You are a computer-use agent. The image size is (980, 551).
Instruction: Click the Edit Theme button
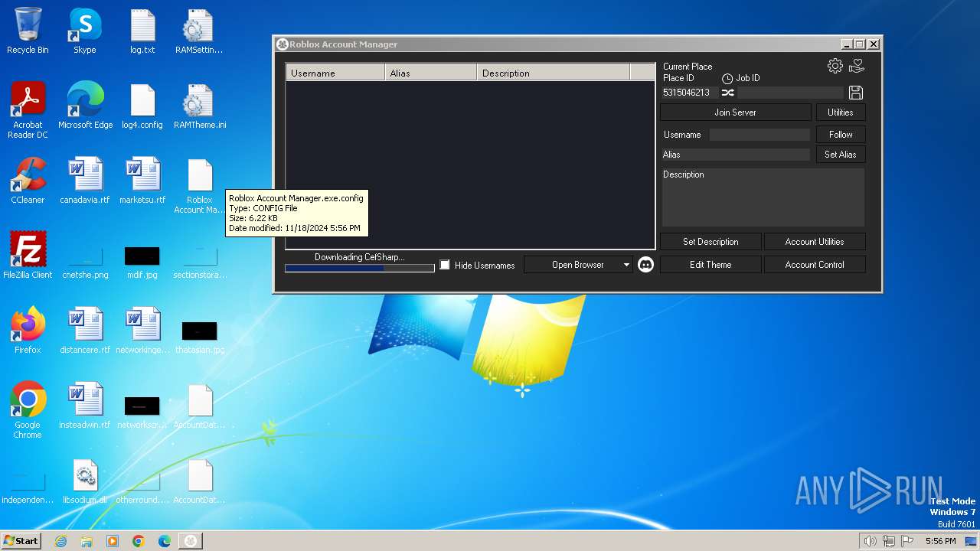[x=710, y=265]
